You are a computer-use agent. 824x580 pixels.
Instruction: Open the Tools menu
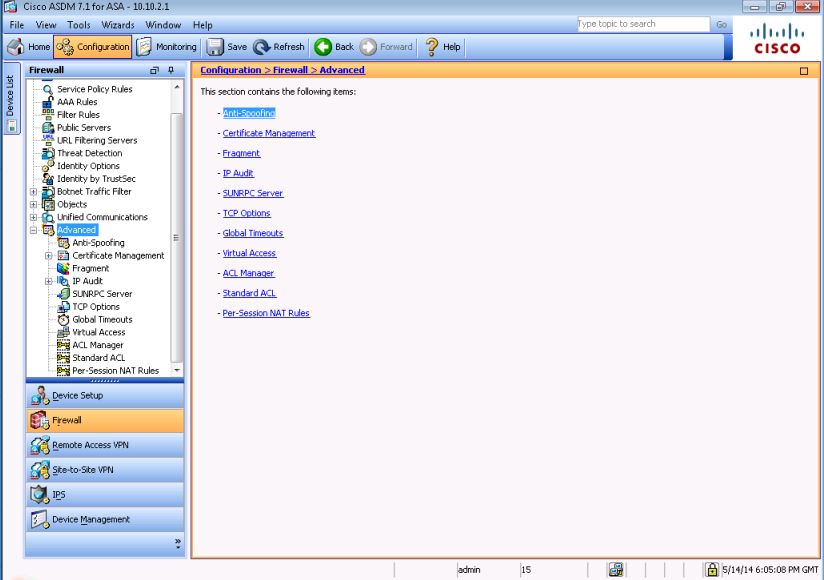[x=78, y=25]
